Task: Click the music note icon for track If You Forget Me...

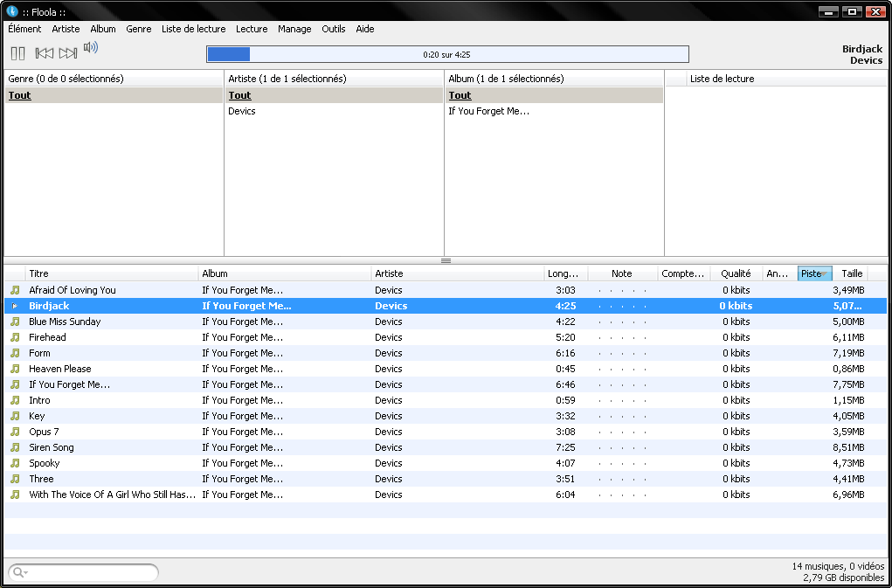Action: [16, 384]
